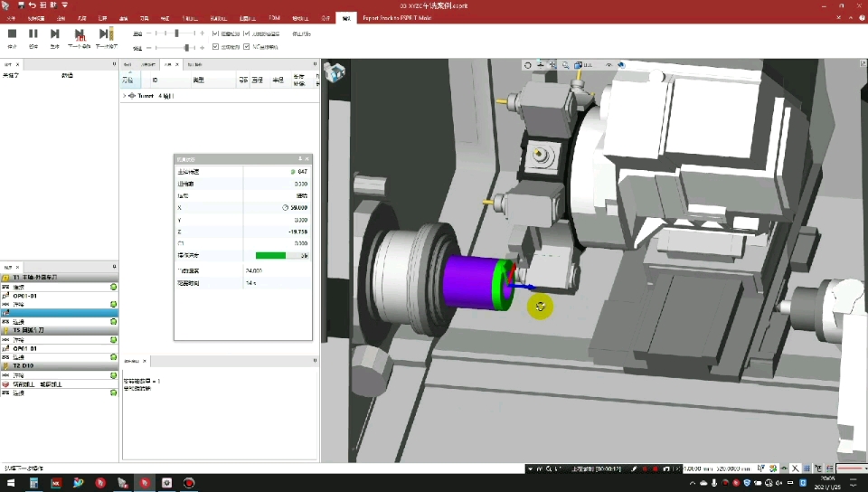Pause the running simulation
868x492 pixels.
click(x=33, y=34)
